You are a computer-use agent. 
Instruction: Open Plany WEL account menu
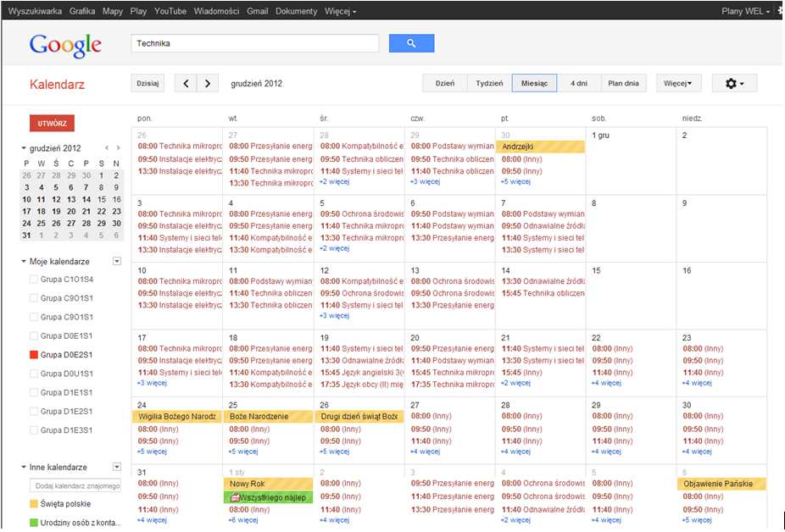point(745,11)
